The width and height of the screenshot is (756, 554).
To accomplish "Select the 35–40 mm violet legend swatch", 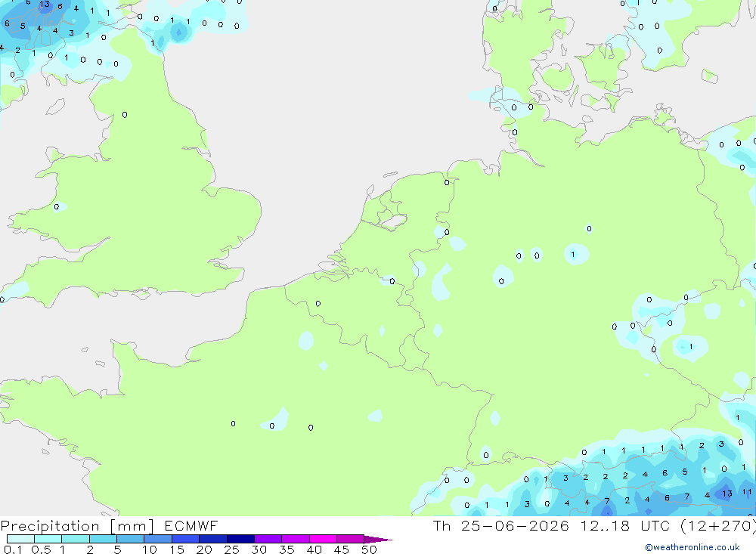I will click(x=295, y=539).
